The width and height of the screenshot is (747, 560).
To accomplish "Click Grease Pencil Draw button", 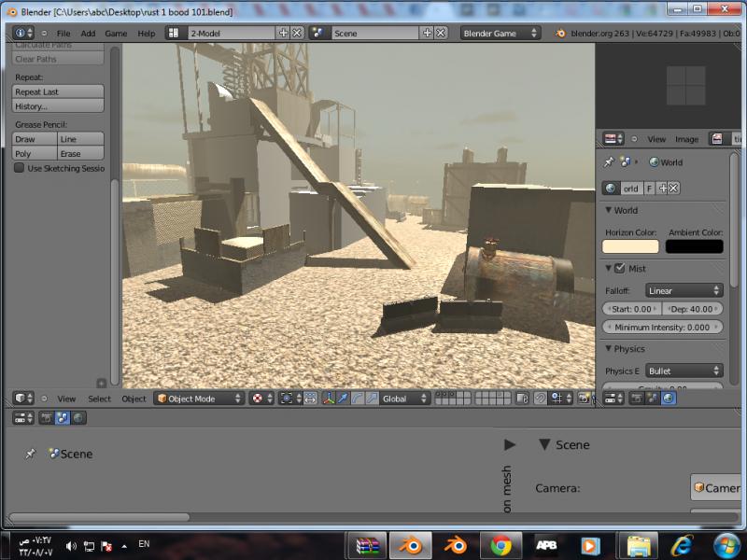I will click(35, 139).
